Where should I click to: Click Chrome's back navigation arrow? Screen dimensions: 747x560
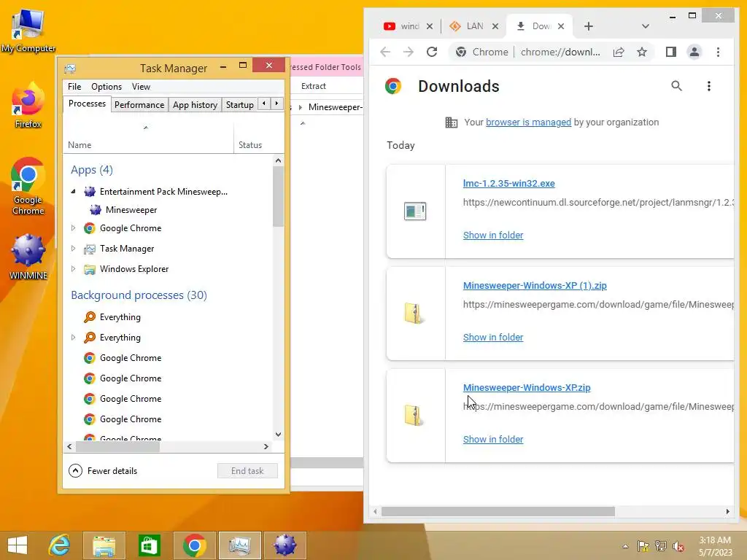tap(385, 52)
